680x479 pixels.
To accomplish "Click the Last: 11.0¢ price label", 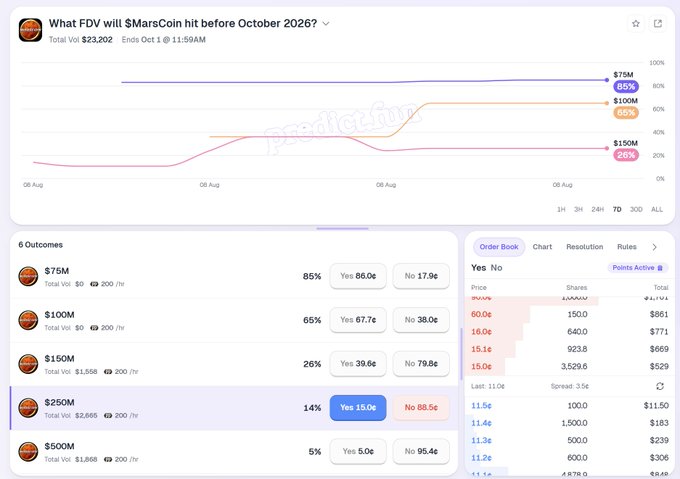I will coord(488,386).
